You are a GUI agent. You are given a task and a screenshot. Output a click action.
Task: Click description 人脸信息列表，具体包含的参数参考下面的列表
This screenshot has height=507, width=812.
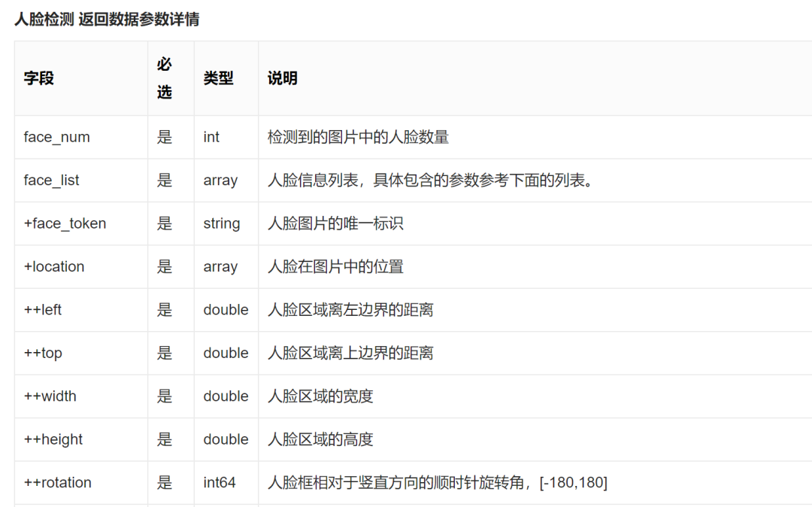click(430, 181)
